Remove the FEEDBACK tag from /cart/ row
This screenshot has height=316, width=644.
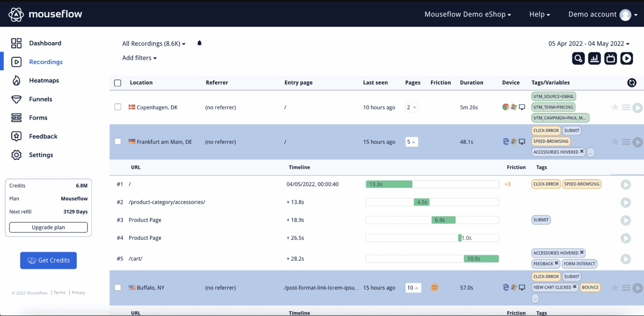pyautogui.click(x=556, y=263)
